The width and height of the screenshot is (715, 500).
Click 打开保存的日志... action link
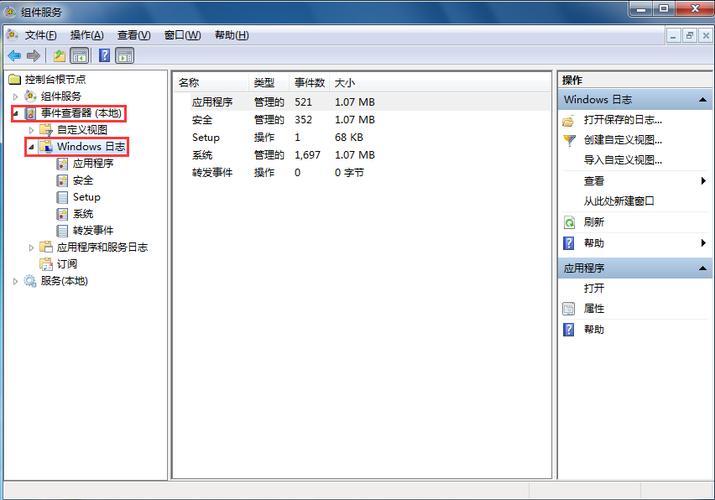[x=623, y=120]
